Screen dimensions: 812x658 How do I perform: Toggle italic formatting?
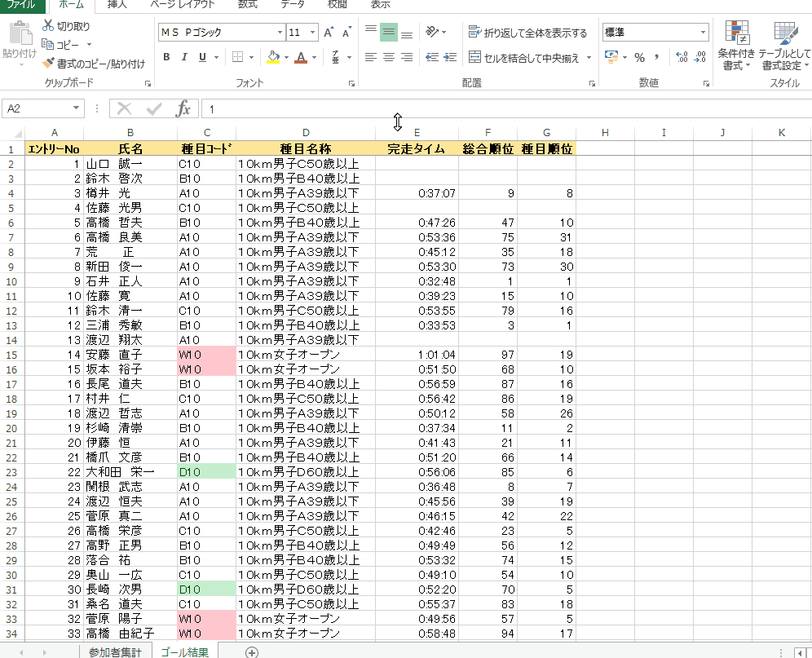pyautogui.click(x=184, y=57)
